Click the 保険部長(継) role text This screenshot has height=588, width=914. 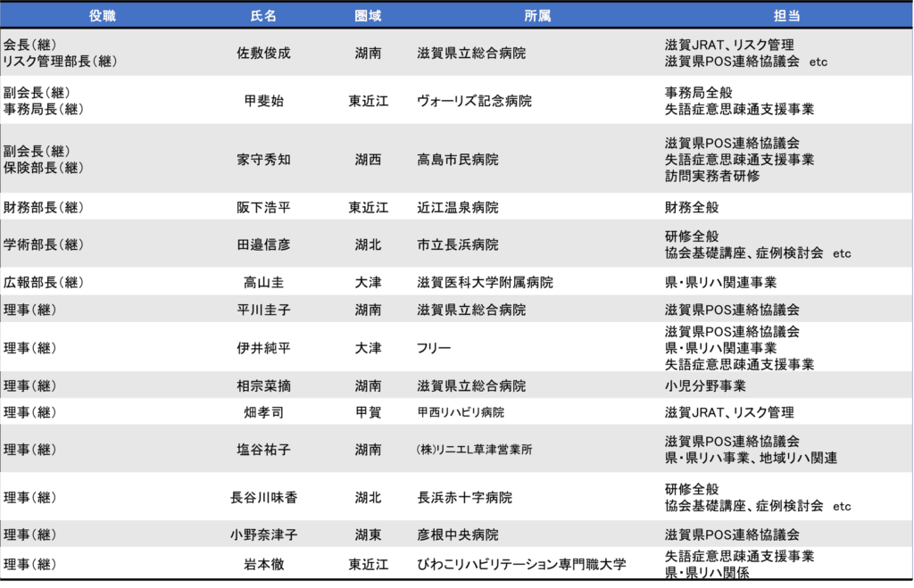[44, 168]
